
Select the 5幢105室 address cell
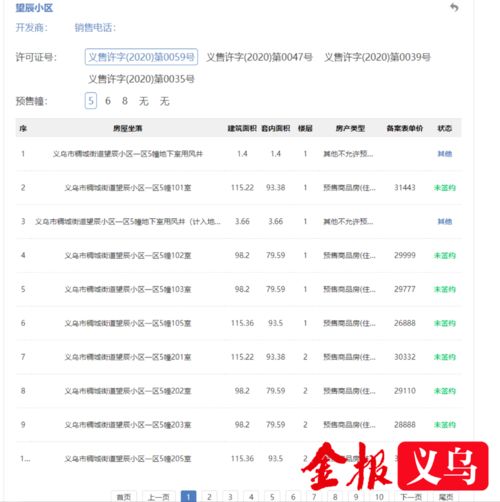coord(128,323)
